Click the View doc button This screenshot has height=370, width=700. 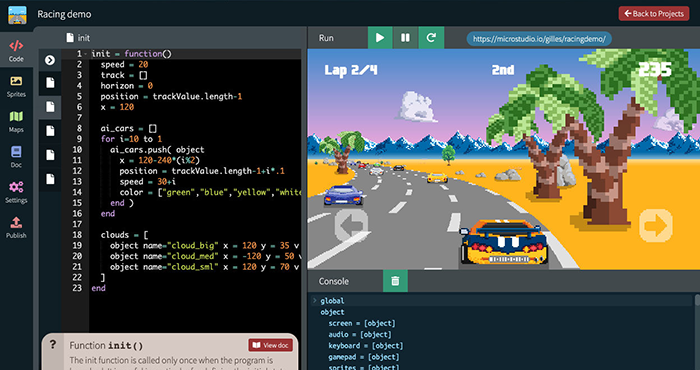point(271,345)
